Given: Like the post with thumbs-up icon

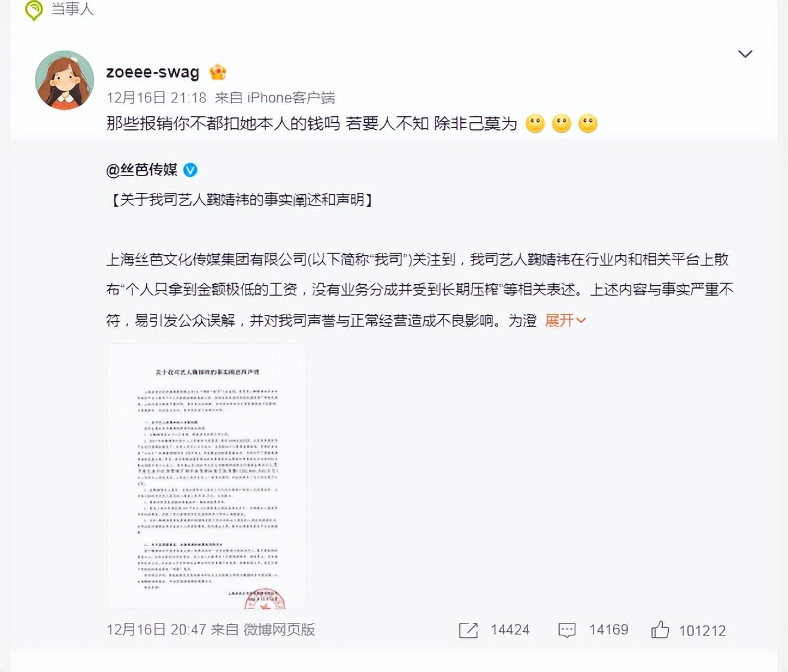Looking at the screenshot, I should [660, 629].
